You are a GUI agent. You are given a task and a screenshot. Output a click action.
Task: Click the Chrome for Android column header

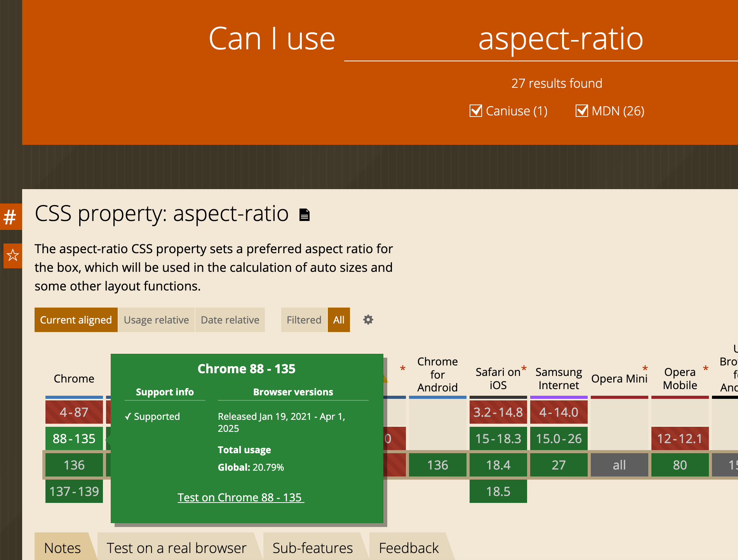(x=438, y=374)
